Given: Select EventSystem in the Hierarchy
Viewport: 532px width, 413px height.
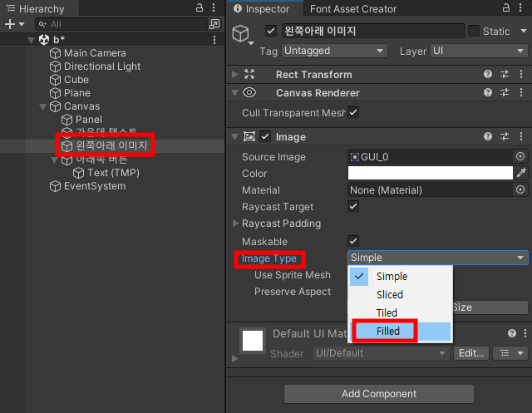Looking at the screenshot, I should [95, 186].
